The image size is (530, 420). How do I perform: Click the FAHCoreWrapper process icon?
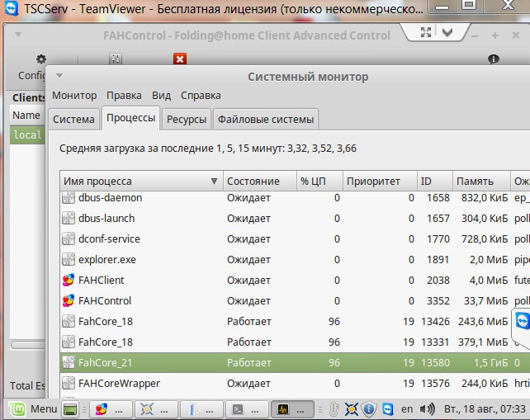69,383
